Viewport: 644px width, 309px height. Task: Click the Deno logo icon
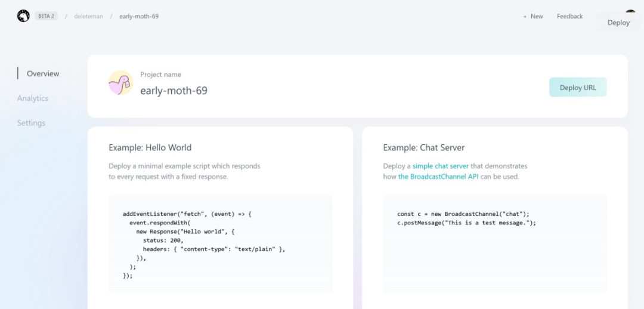[x=23, y=16]
